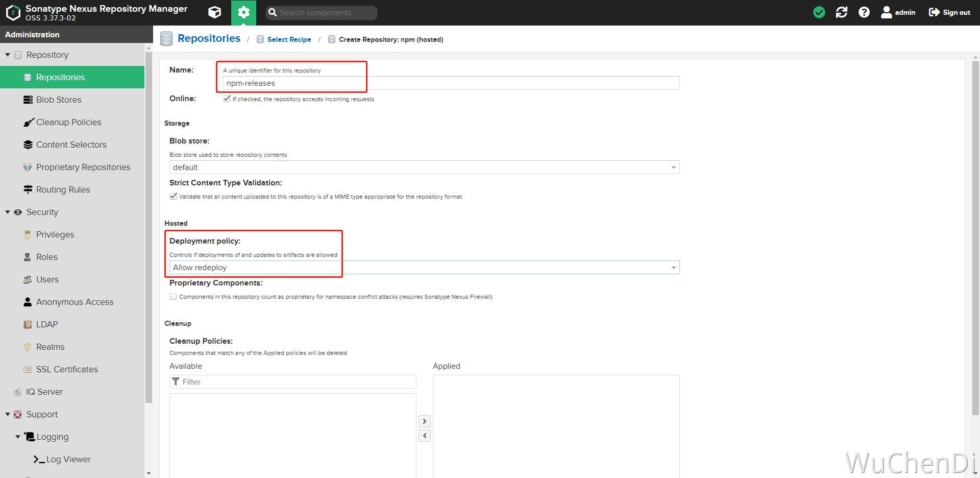Click the Privileges medal icon

(x=28, y=234)
